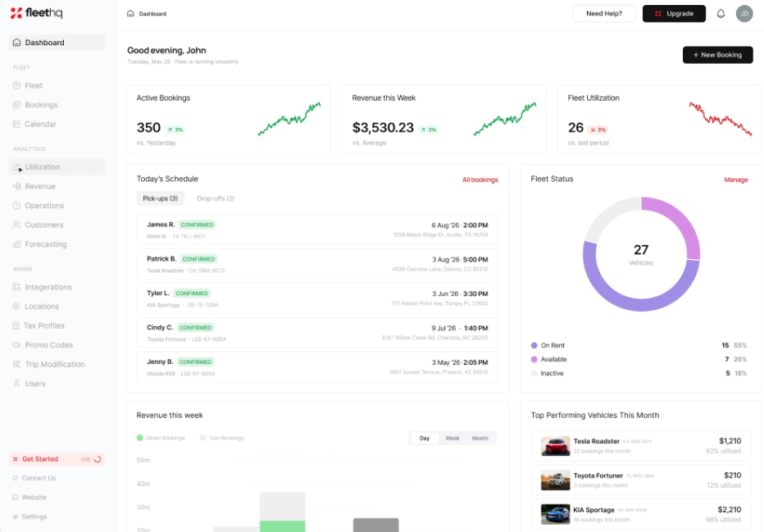Open the JD user avatar
This screenshot has height=532, width=764.
tap(744, 14)
